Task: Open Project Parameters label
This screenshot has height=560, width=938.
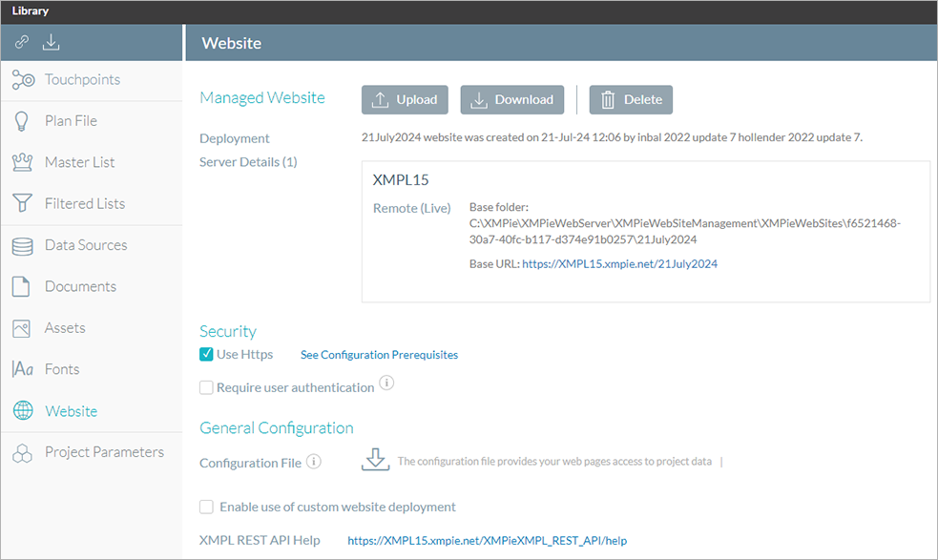Action: click(x=105, y=451)
